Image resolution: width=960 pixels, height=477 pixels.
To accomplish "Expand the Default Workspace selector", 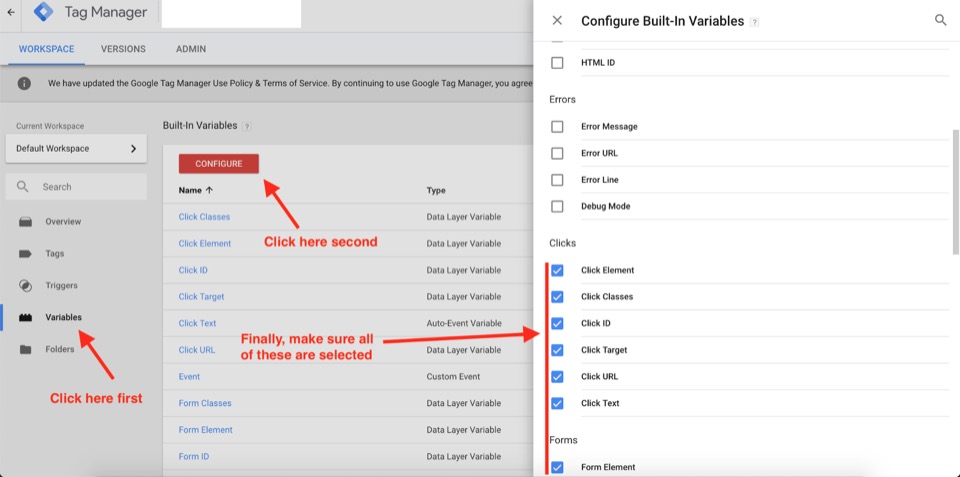I will (x=76, y=148).
